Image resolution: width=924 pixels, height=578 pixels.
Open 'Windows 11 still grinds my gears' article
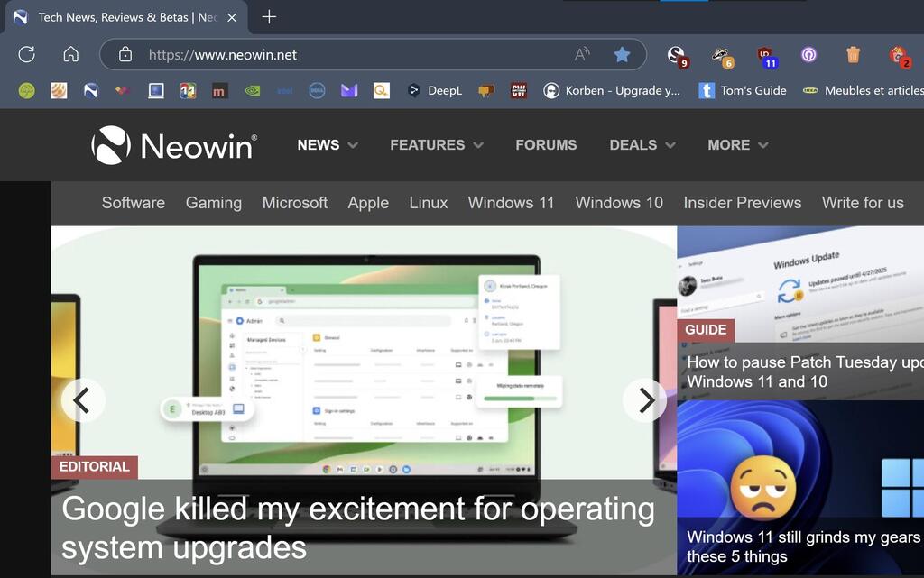point(805,546)
